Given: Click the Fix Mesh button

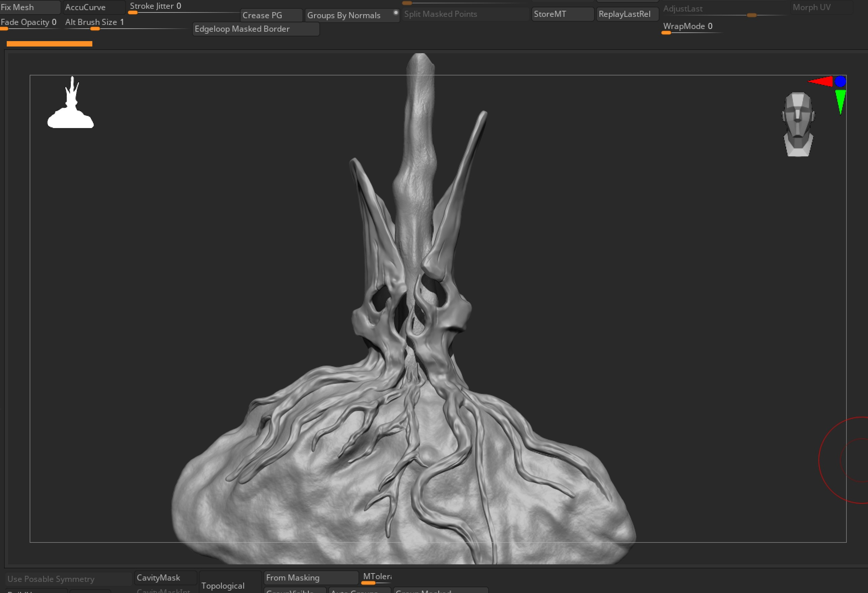Looking at the screenshot, I should click(30, 7).
